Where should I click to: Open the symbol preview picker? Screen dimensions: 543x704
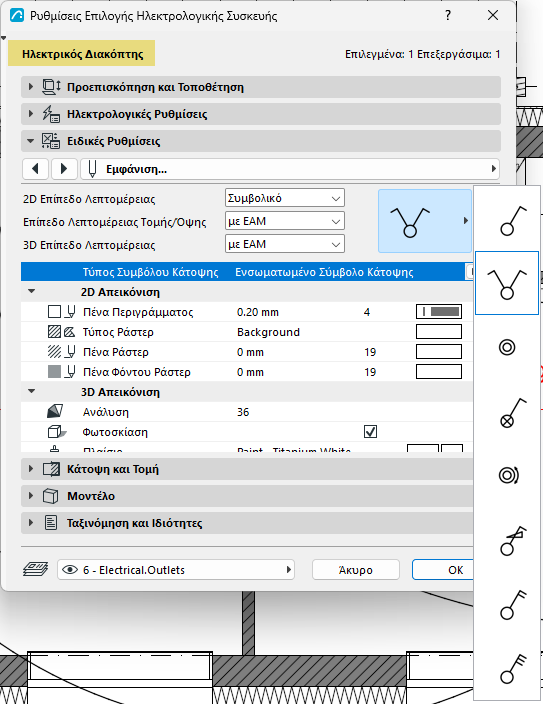pyautogui.click(x=425, y=220)
